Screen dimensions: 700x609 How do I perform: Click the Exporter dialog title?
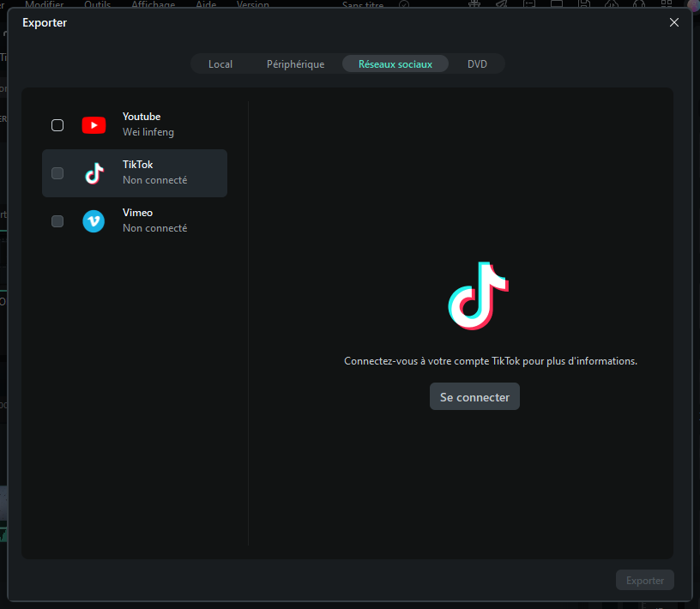[x=45, y=23]
